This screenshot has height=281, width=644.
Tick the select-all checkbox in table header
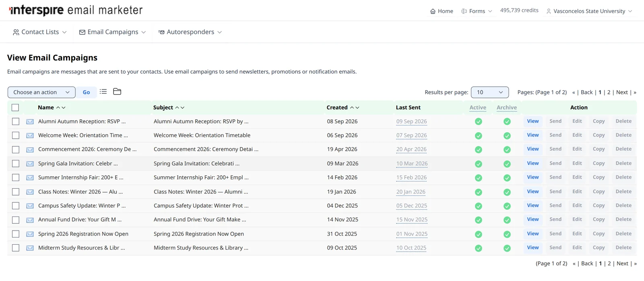pos(15,108)
